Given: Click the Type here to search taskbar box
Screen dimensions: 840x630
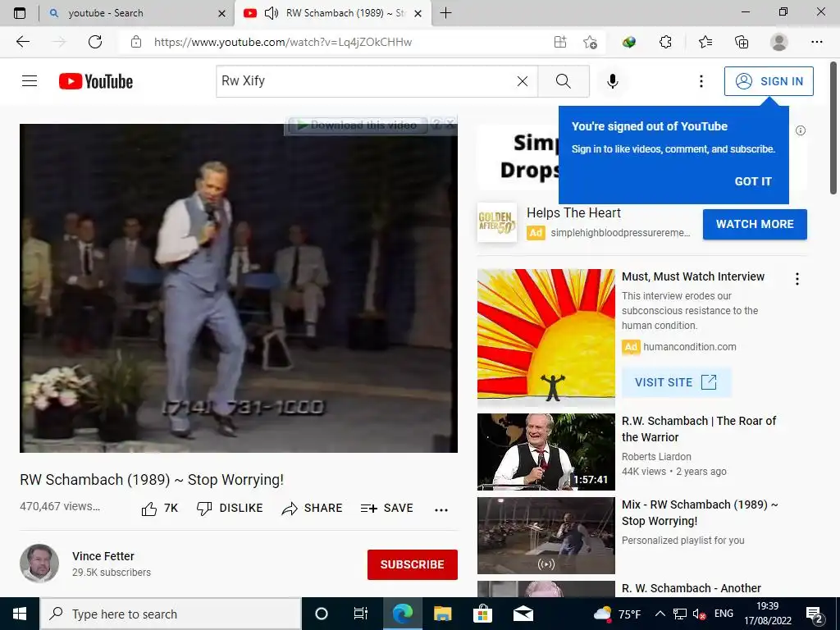Looking at the screenshot, I should coord(171,614).
